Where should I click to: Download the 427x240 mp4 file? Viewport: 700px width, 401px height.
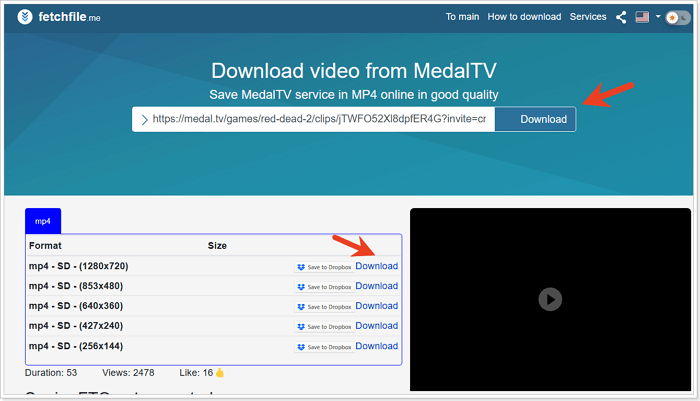tap(376, 326)
